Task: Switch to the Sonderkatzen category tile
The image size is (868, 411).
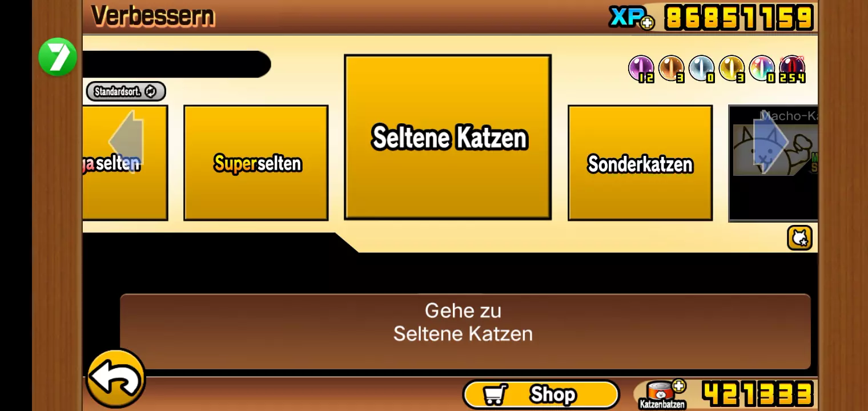Action: (640, 163)
